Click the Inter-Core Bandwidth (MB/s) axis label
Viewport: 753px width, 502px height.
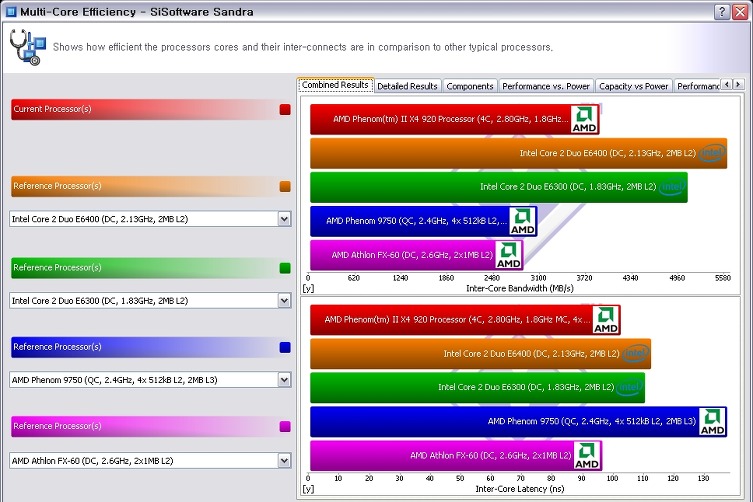coord(520,288)
